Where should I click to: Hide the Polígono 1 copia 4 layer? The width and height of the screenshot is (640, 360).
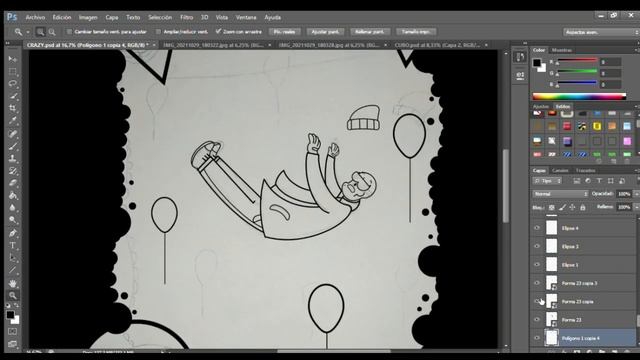537,338
